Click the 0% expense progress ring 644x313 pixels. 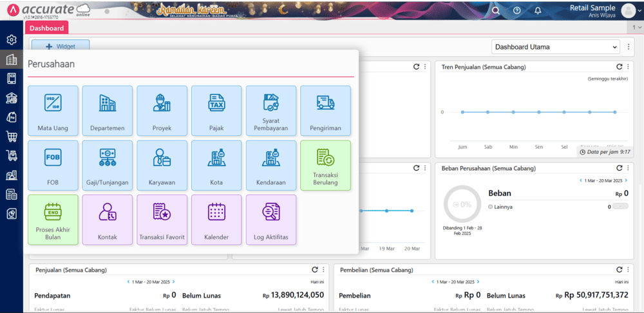[462, 204]
